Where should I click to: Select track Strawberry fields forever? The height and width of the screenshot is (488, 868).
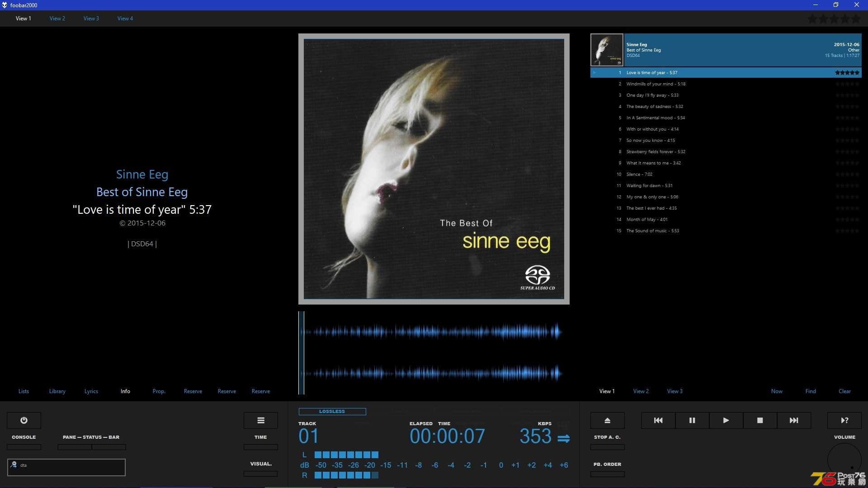[726, 151]
